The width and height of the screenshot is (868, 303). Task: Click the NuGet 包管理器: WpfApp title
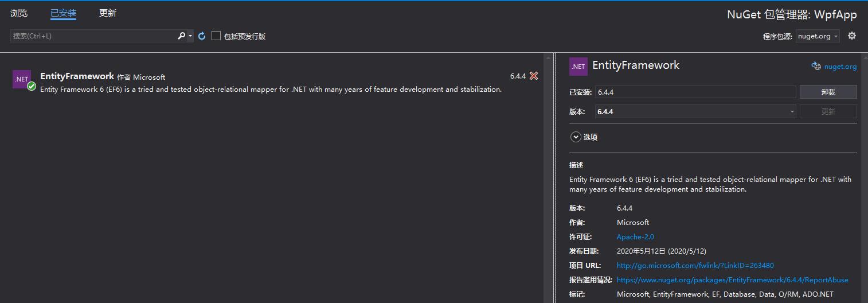[792, 15]
